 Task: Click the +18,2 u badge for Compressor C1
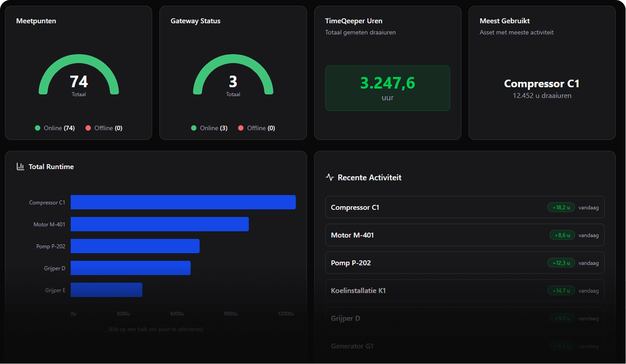[x=561, y=207]
